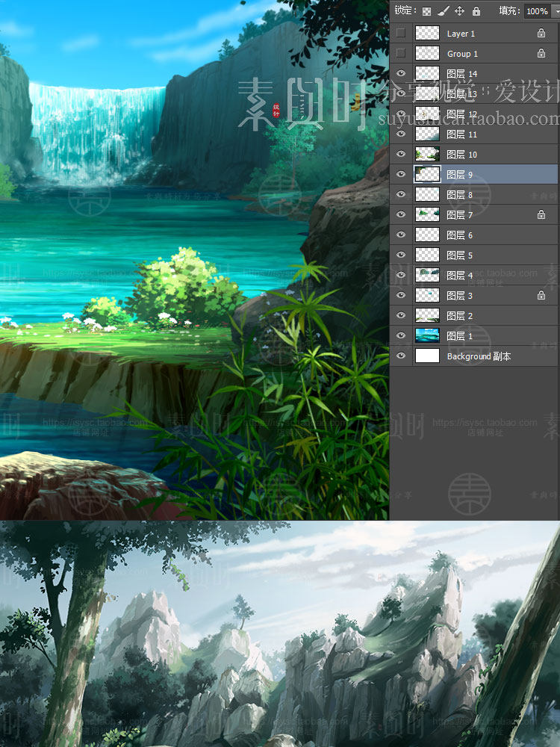
Task: Toggle visibility eye of 图层 8
Action: coord(401,194)
